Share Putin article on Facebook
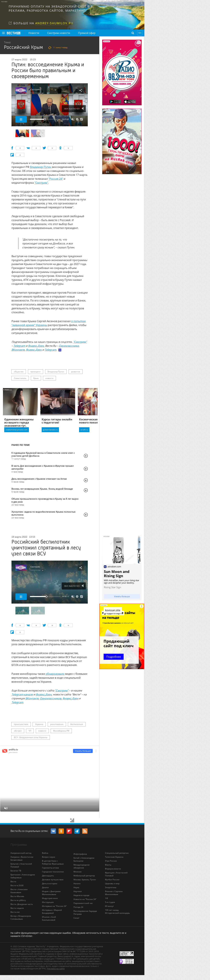This screenshot has width=210, height=980. click(12, 148)
